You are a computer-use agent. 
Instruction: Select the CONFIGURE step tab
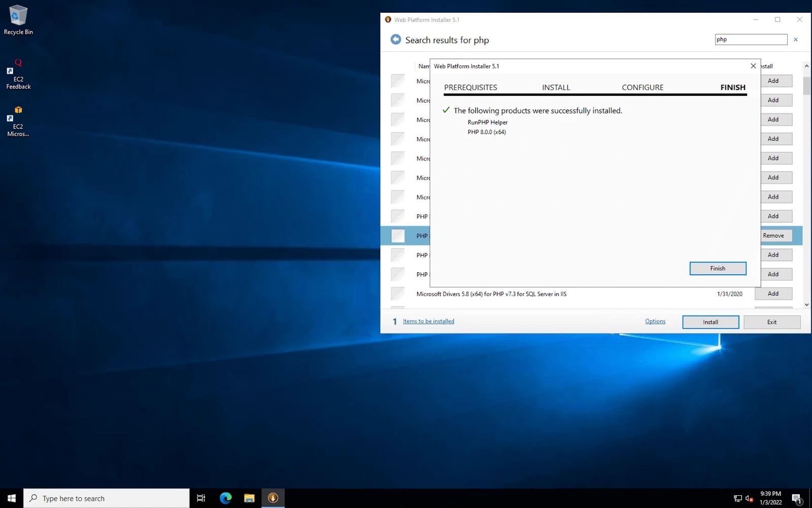click(x=642, y=87)
